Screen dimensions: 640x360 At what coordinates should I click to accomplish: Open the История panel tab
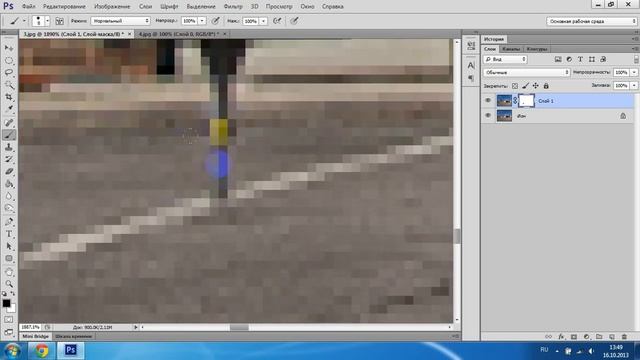494,39
